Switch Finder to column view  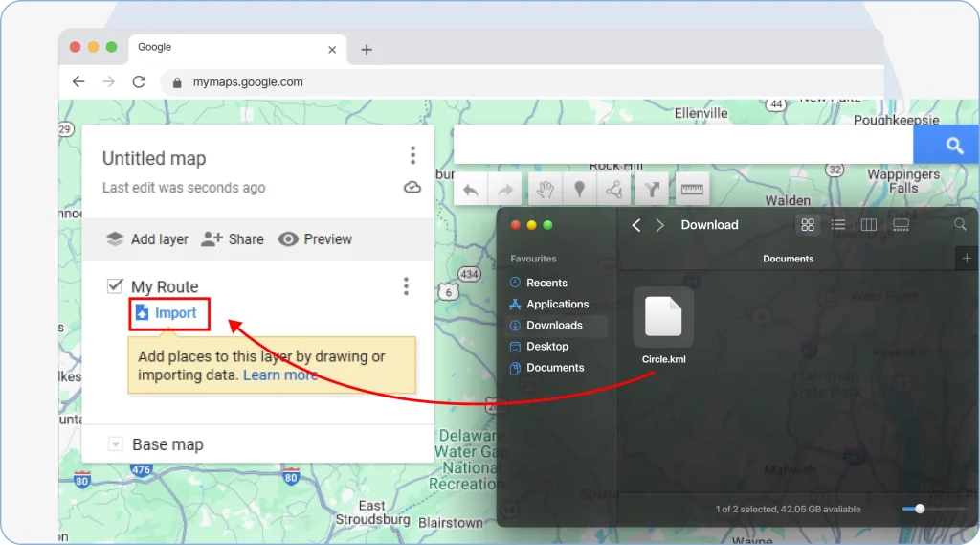[x=869, y=225]
